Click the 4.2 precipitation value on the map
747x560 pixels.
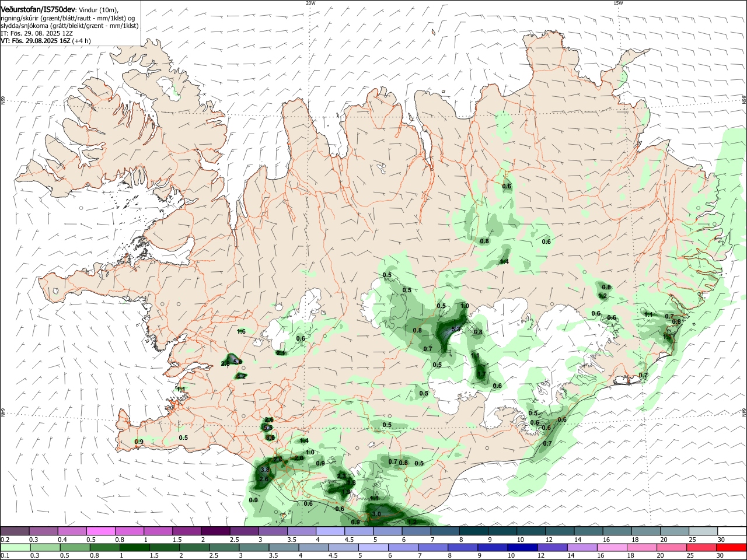tap(241, 376)
